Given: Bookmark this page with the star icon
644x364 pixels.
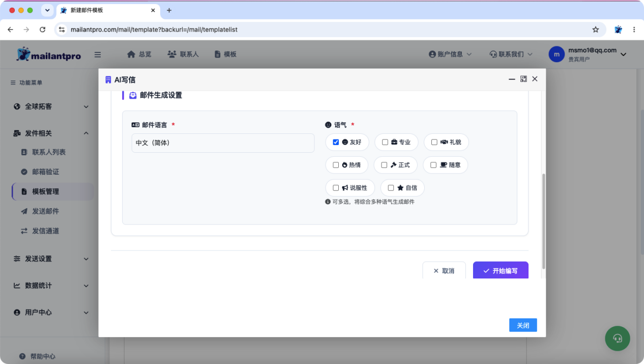Looking at the screenshot, I should [596, 30].
